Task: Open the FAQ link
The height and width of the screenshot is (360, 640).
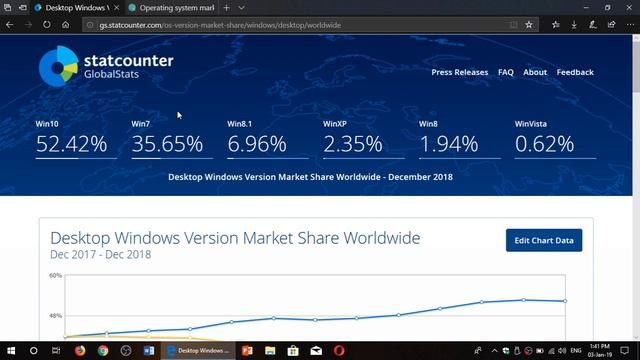Action: (x=506, y=72)
